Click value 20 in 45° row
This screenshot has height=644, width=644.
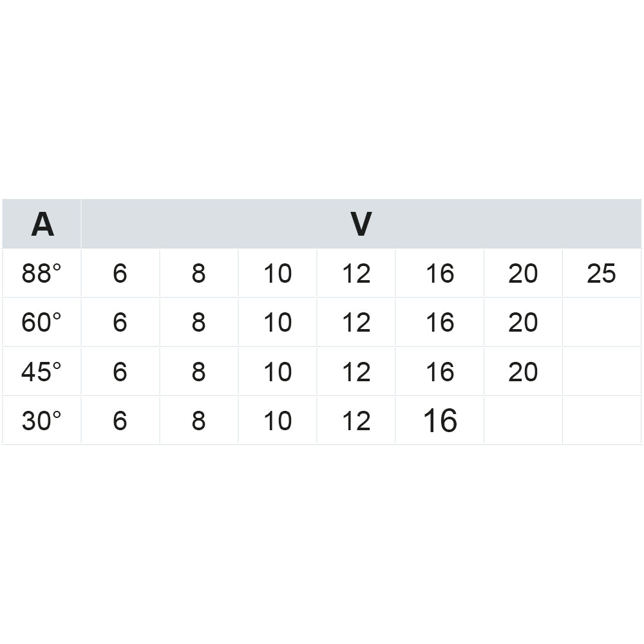pyautogui.click(x=522, y=372)
